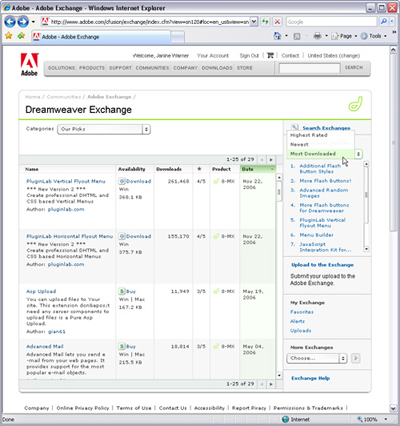Click the Home icon in command bar
400x426 pixels.
click(277, 36)
